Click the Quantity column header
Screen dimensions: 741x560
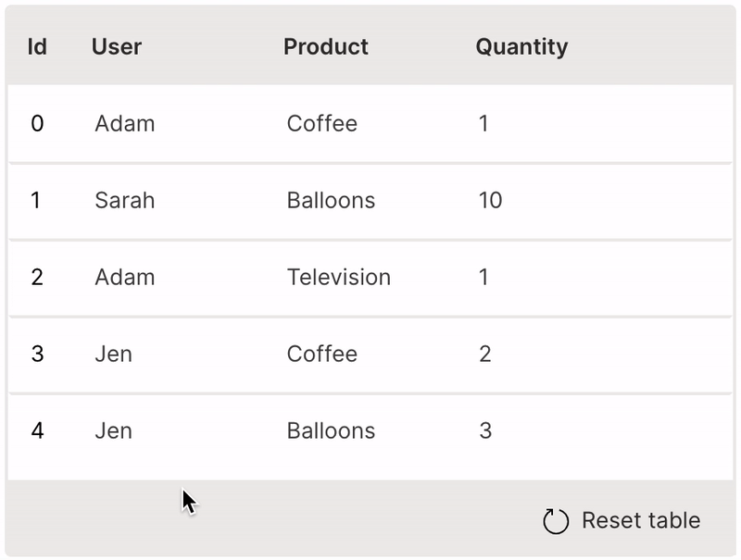pyautogui.click(x=521, y=46)
